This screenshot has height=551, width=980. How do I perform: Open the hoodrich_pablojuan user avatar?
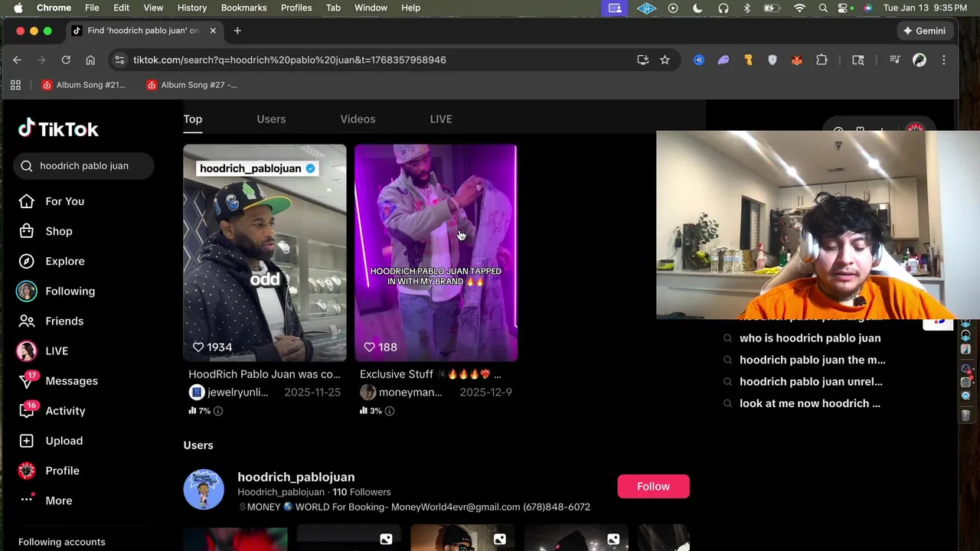click(204, 489)
